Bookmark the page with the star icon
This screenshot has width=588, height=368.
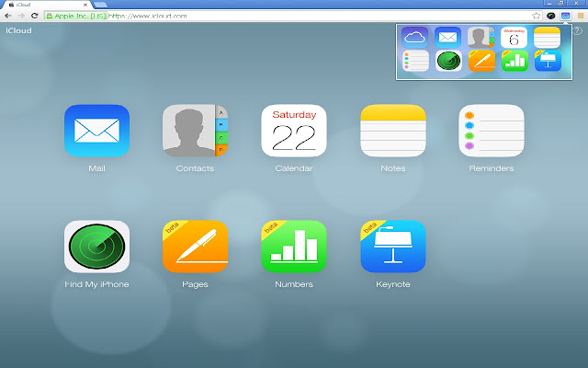pyautogui.click(x=537, y=16)
